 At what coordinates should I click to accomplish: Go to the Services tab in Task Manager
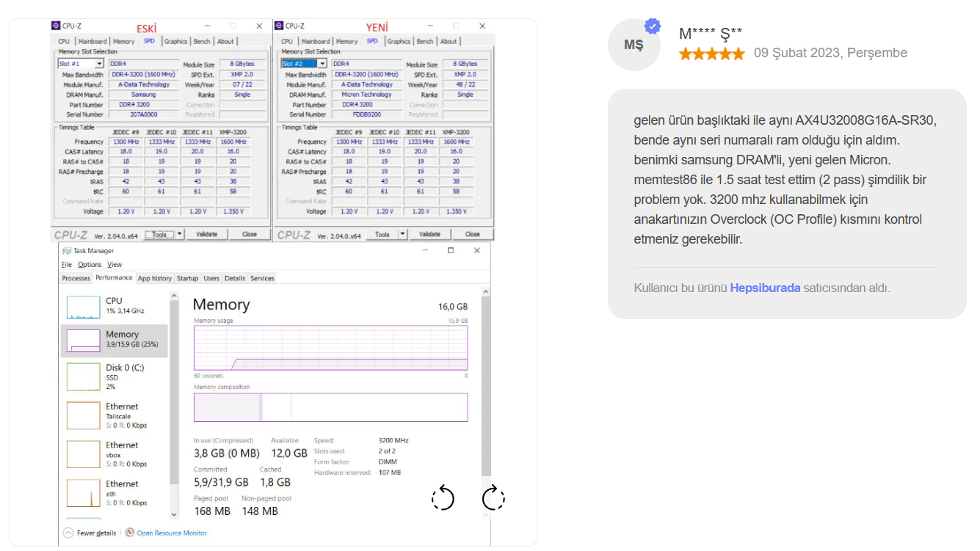[x=262, y=279]
